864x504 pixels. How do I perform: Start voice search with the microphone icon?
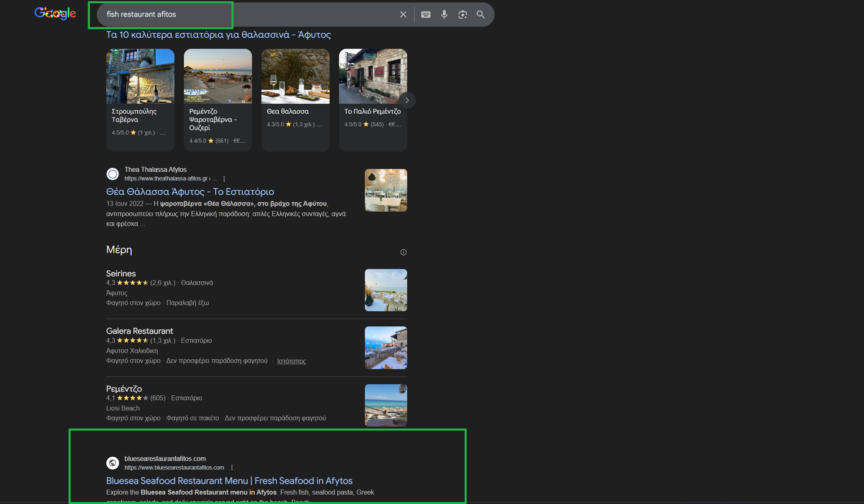pos(444,14)
